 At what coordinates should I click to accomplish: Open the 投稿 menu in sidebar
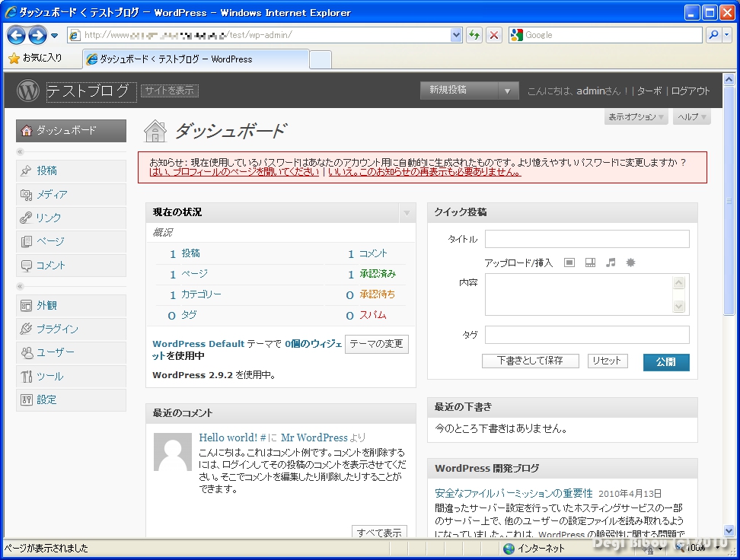pos(72,170)
